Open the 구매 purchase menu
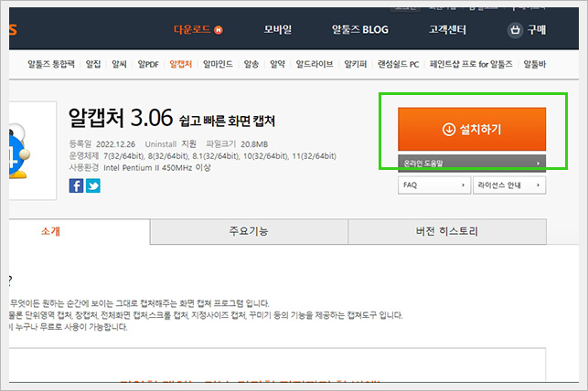This screenshot has width=588, height=391. point(537,29)
